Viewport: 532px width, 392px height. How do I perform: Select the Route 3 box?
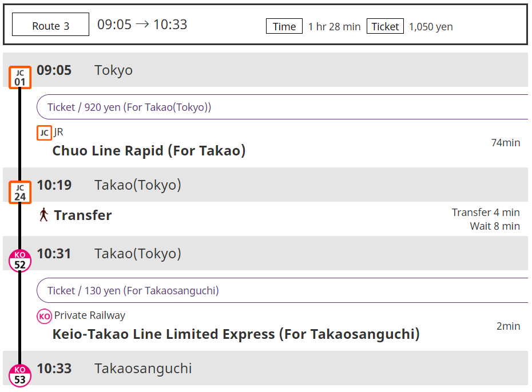click(x=50, y=26)
